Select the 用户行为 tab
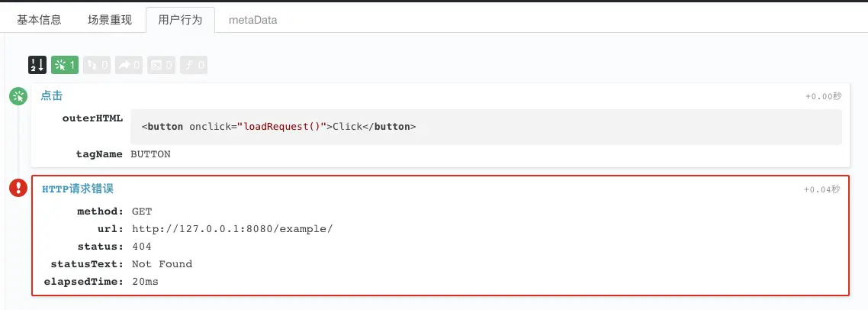Image resolution: width=868 pixels, height=310 pixels. tap(180, 20)
